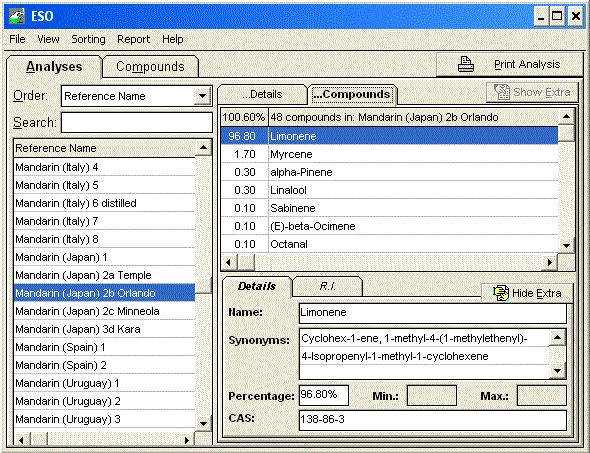Click the CAS number field
This screenshot has height=453, width=590.
coord(432,420)
